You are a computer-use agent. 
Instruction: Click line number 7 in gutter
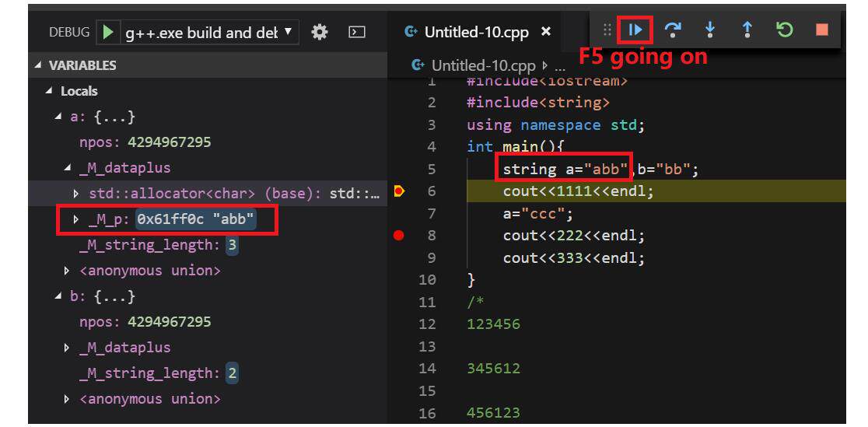tap(432, 213)
